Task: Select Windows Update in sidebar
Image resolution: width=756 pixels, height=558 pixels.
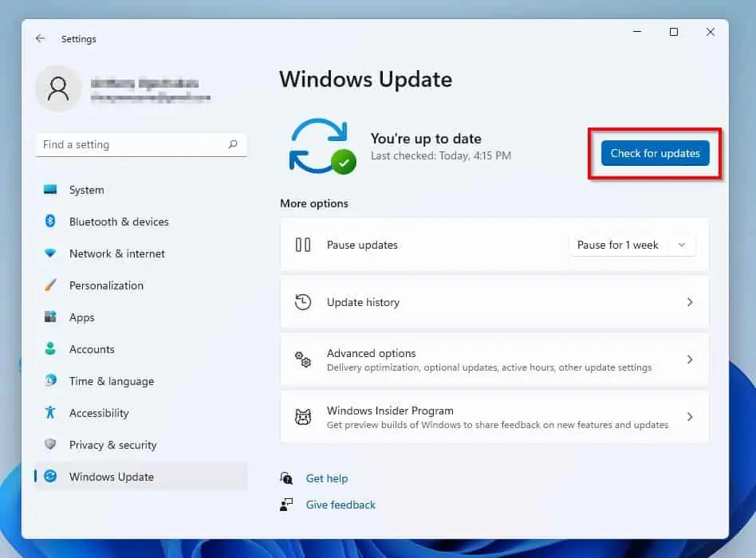Action: point(141,477)
